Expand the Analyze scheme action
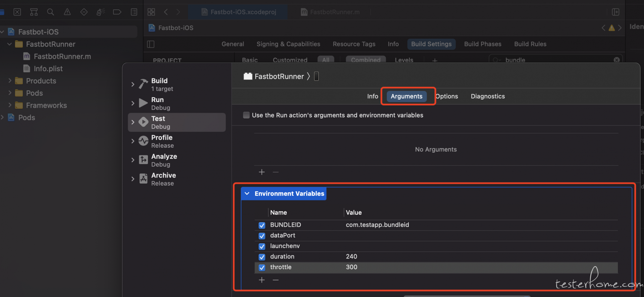The height and width of the screenshot is (297, 644). point(133,160)
